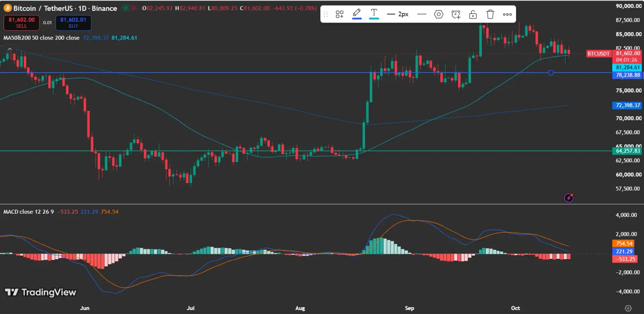Click the 64,257.83 green line price label

(x=627, y=151)
